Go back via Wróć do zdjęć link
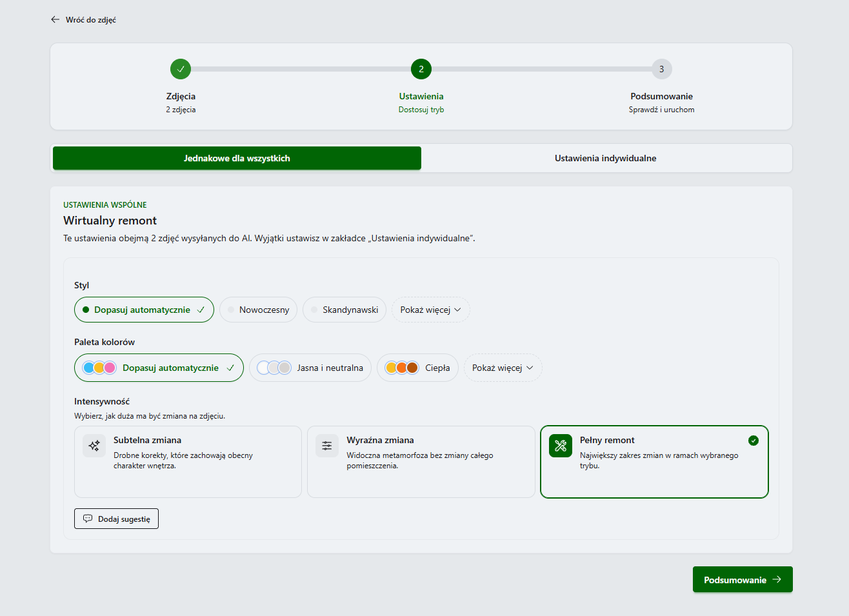The image size is (849, 616). 83,19
